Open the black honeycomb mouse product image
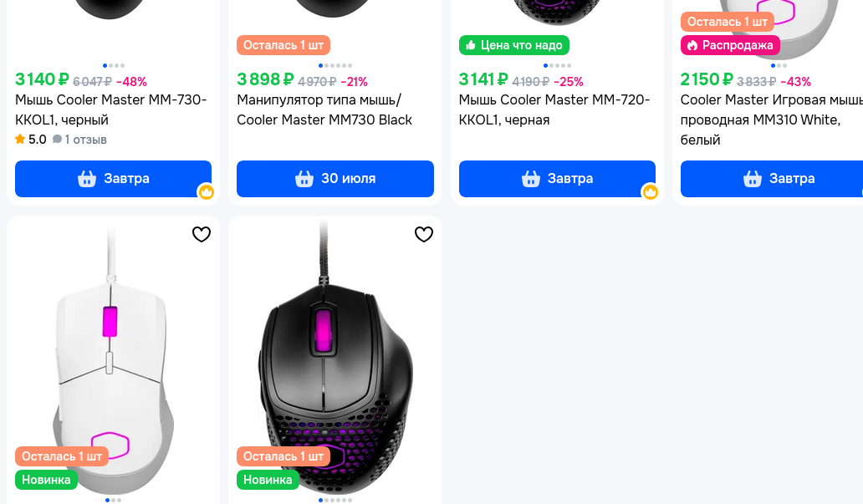The height and width of the screenshot is (504, 863). pyautogui.click(x=334, y=351)
